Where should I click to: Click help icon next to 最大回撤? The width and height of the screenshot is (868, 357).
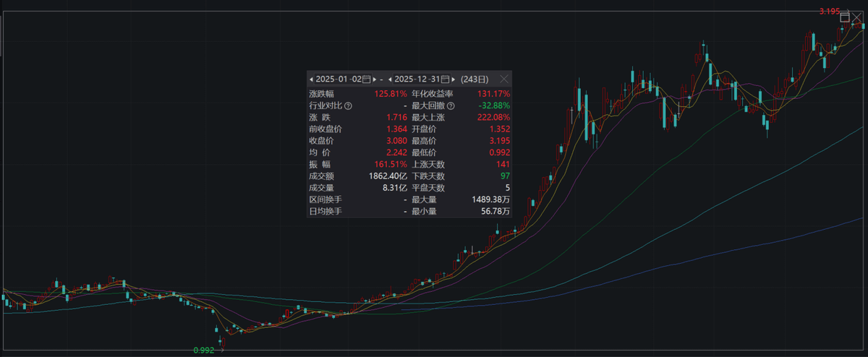(451, 106)
